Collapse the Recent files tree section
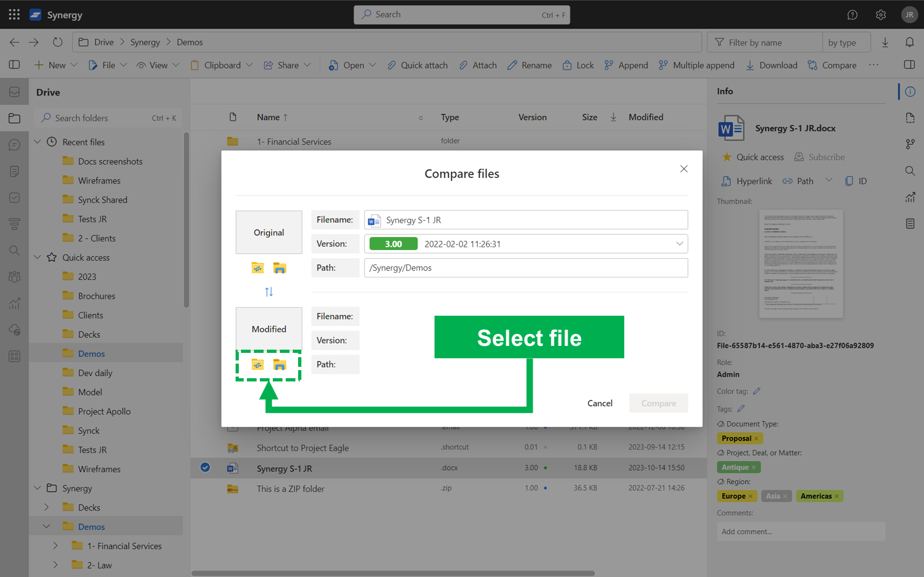The height and width of the screenshot is (577, 924). 37,142
